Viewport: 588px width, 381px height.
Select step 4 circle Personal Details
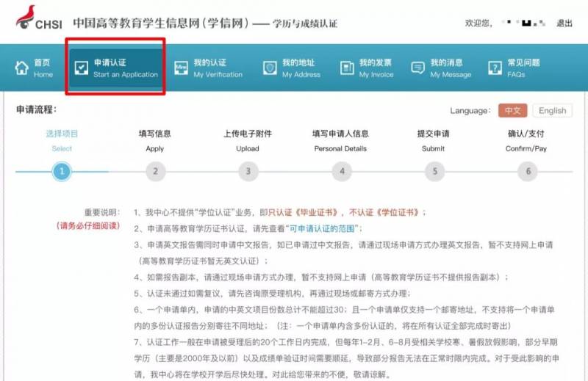[341, 172]
